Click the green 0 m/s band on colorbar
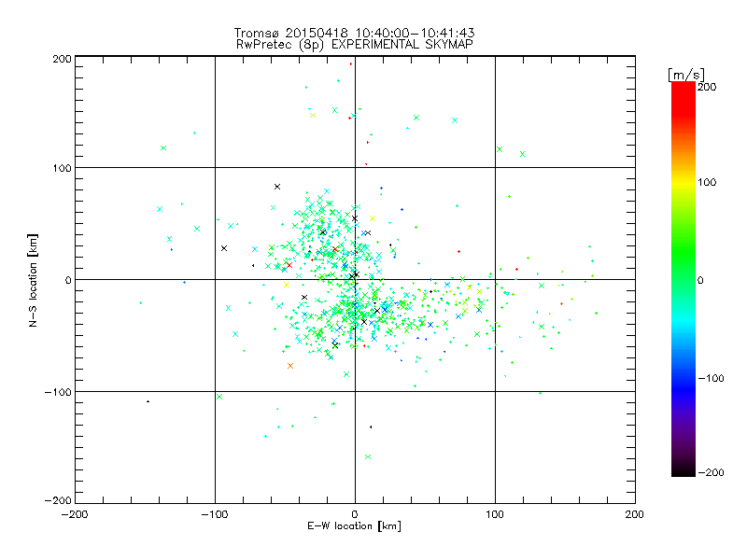The width and height of the screenshot is (747, 560). (x=684, y=279)
